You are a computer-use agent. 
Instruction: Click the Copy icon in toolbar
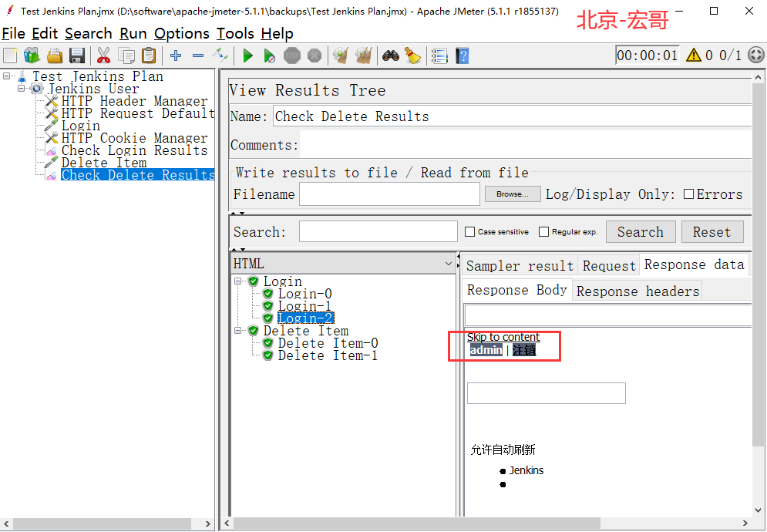tap(126, 56)
